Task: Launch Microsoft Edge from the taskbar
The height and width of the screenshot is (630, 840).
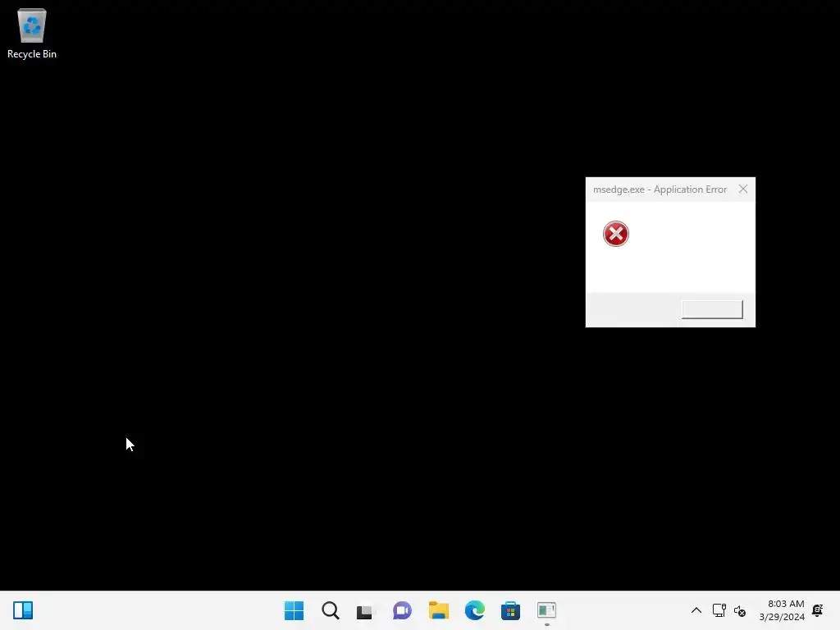Action: coord(475,610)
